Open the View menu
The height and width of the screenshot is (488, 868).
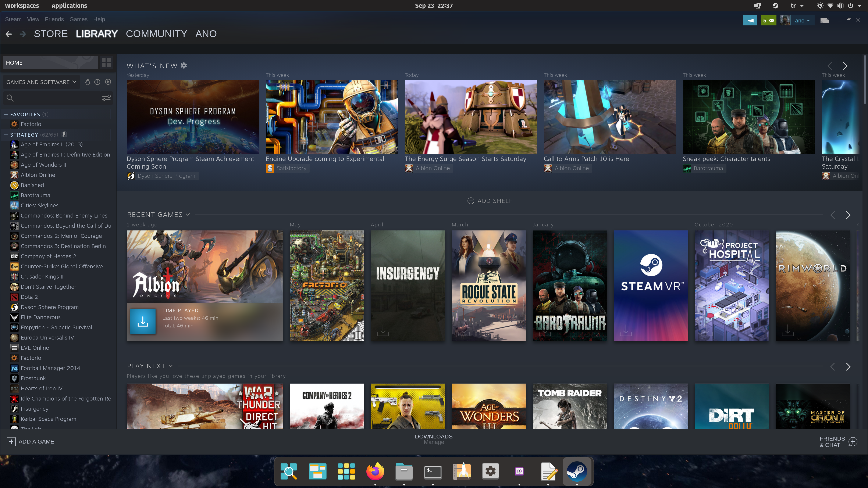(x=33, y=19)
